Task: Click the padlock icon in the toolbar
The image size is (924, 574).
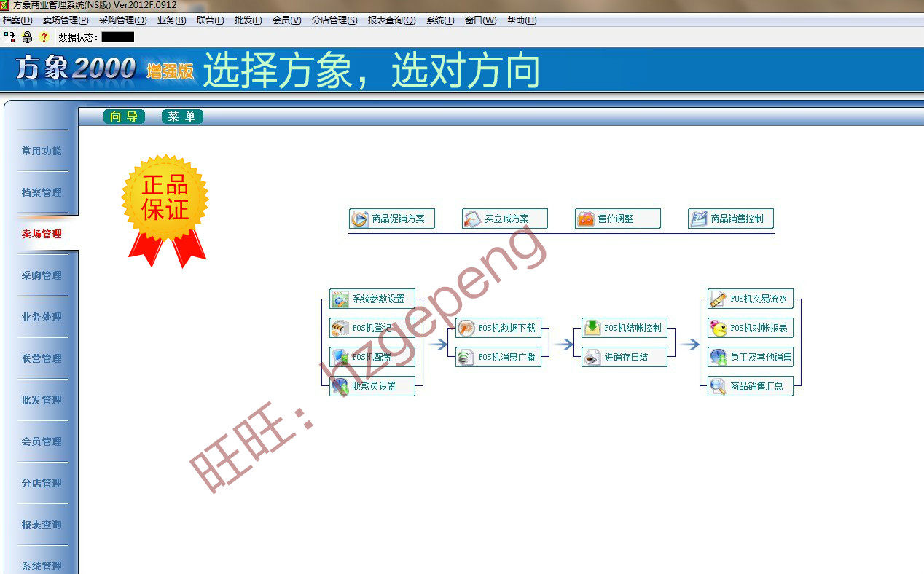Action: (x=27, y=37)
